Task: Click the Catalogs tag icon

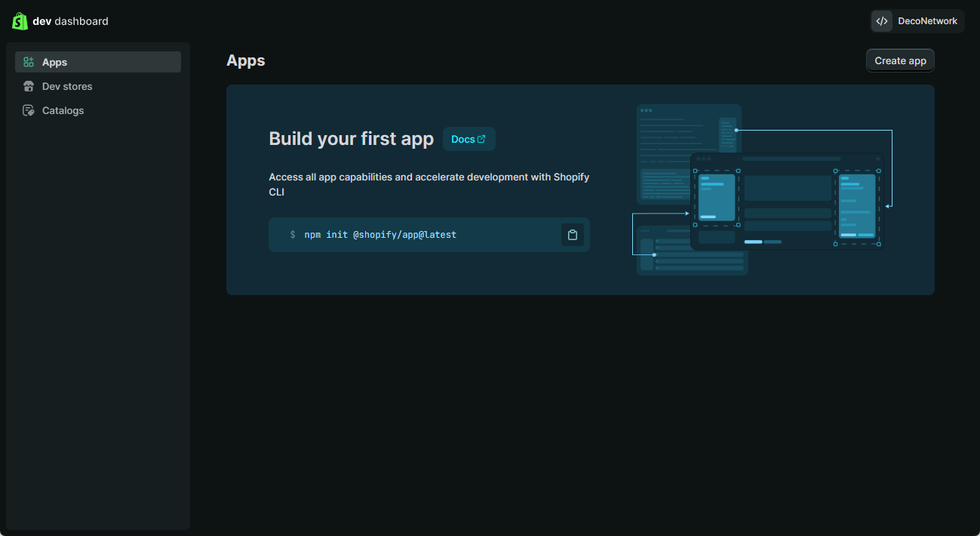Action: point(29,110)
